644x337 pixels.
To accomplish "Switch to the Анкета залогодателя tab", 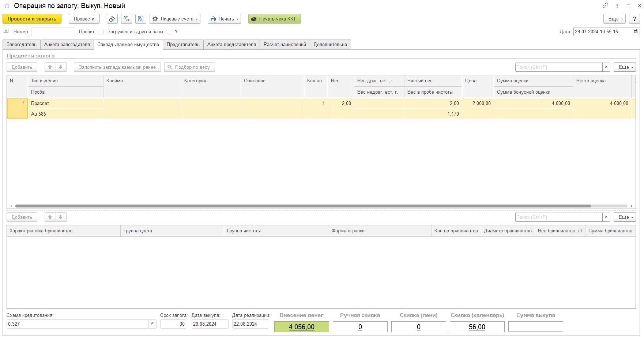I will coord(67,45).
